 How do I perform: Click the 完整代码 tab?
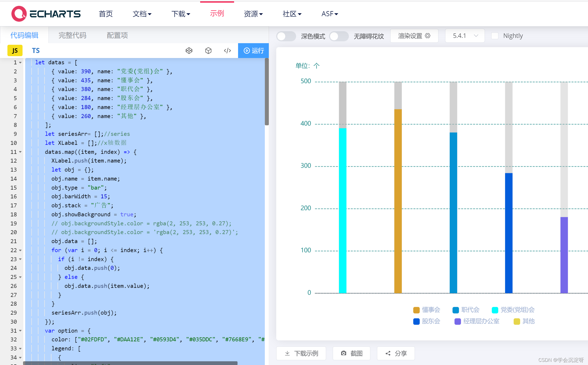click(72, 35)
